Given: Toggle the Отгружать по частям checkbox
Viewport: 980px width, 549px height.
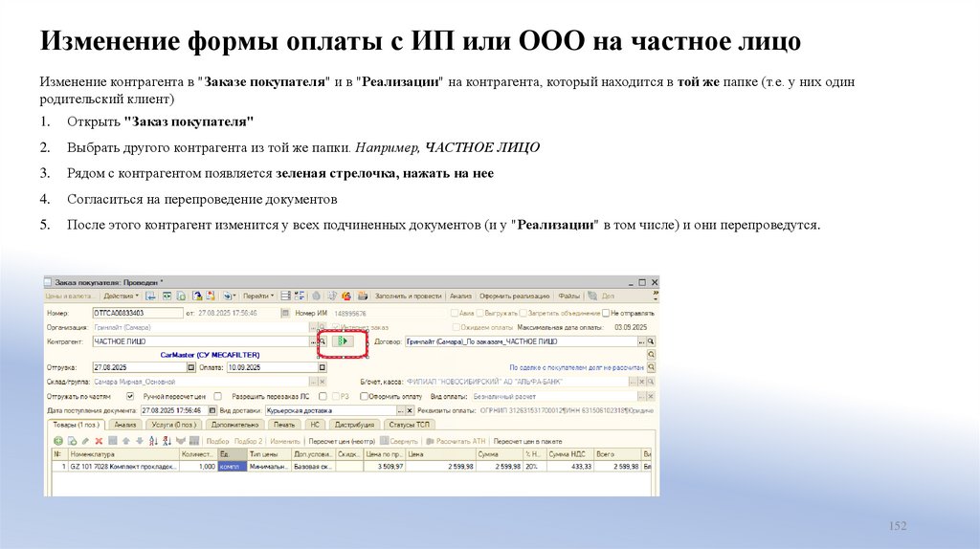Looking at the screenshot, I should point(130,396).
